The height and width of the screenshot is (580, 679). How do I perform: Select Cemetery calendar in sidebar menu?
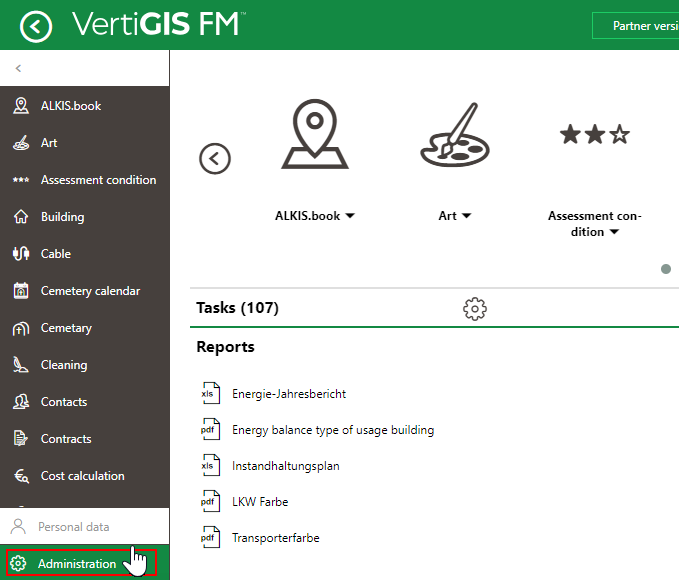[90, 291]
